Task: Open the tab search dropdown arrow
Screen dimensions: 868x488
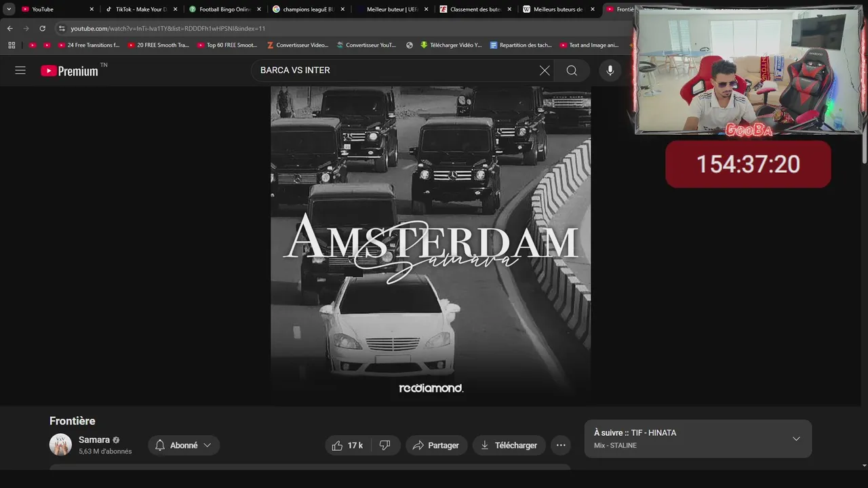Action: click(9, 9)
